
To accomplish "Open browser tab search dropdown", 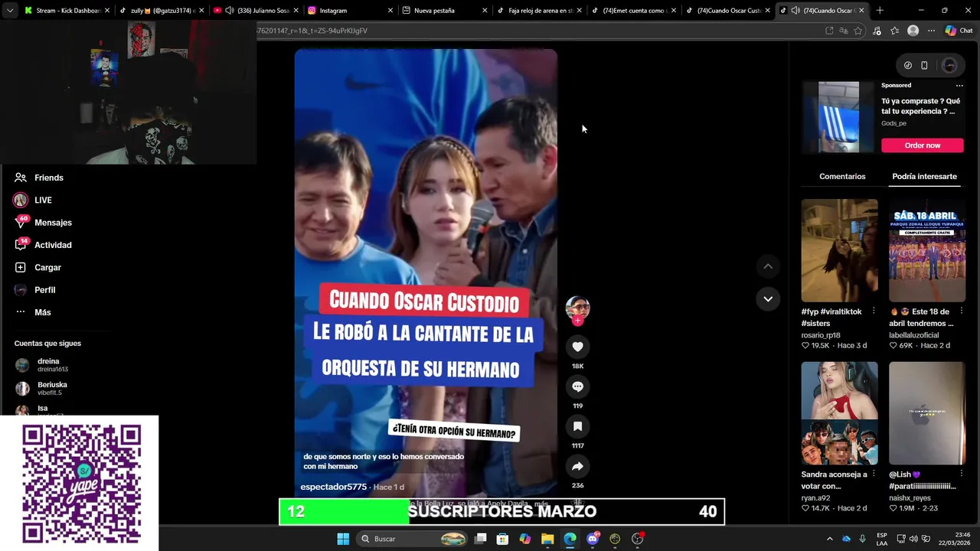I will [x=9, y=11].
